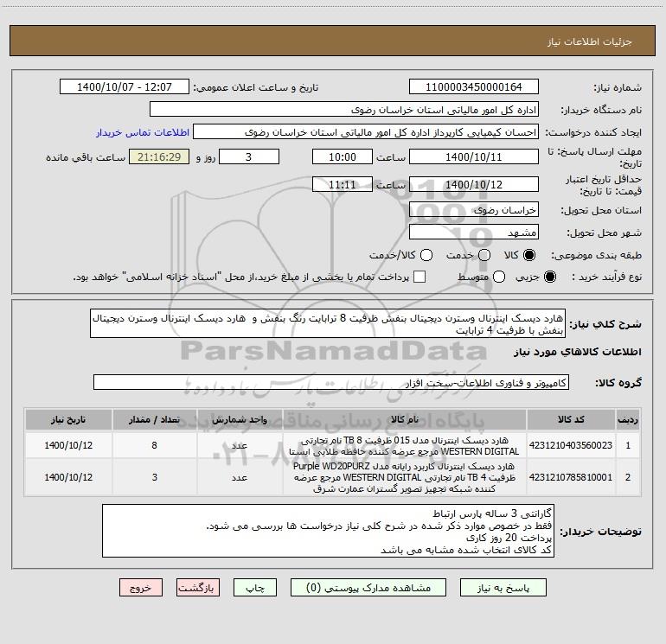Click the خروج exit button

click(x=141, y=588)
